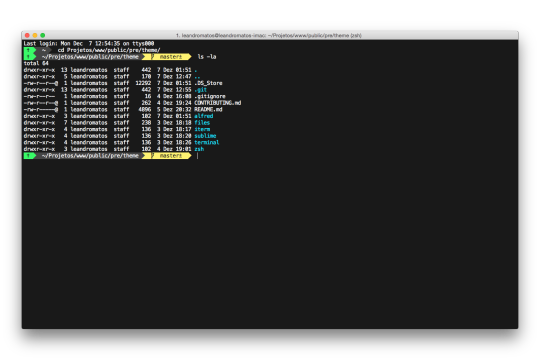540x360 pixels.
Task: Click the green arrow icon before cd command
Action: [x=29, y=50]
